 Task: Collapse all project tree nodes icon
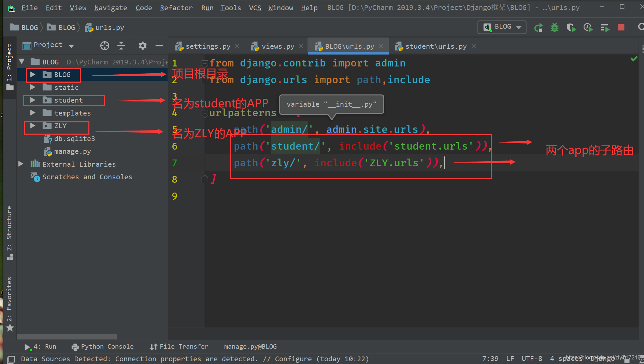pos(121,46)
